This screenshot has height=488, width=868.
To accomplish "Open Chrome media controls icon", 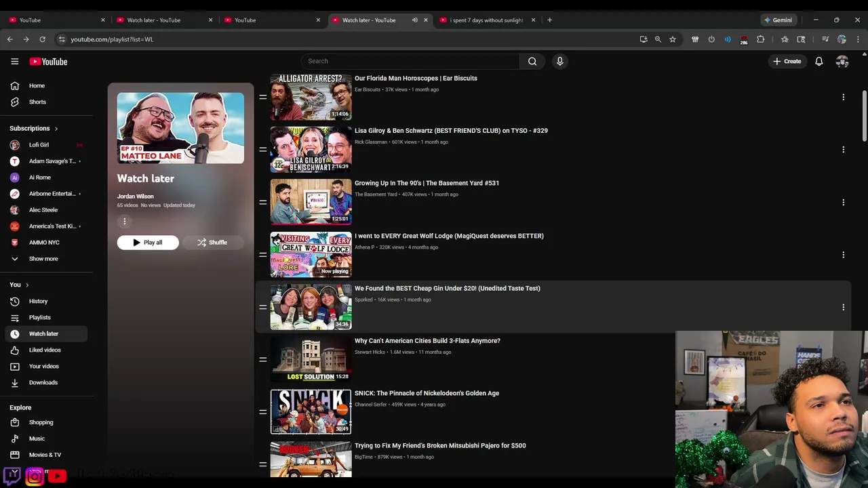I will pos(825,39).
